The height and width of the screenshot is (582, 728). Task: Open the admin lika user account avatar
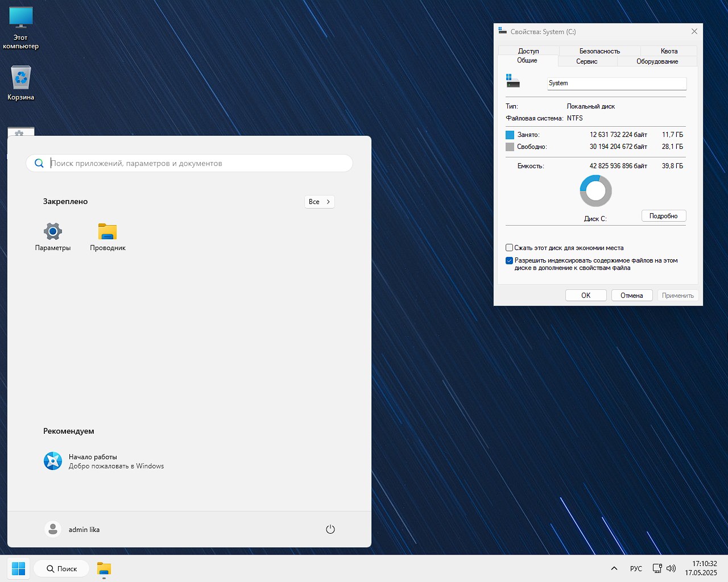(x=53, y=529)
